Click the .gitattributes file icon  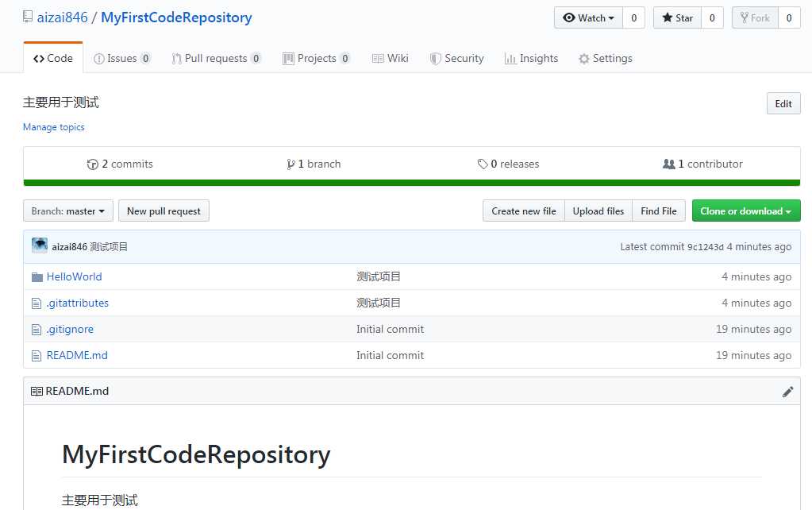point(37,303)
